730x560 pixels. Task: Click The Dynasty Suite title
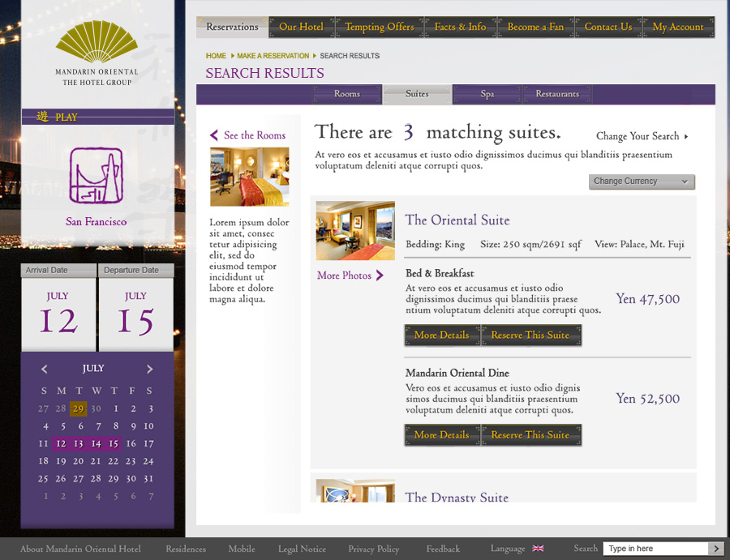coord(457,498)
